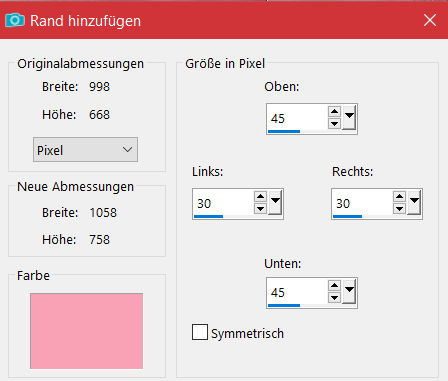
Task: Increase the Rechts value with up arrow
Action: pyautogui.click(x=399, y=196)
